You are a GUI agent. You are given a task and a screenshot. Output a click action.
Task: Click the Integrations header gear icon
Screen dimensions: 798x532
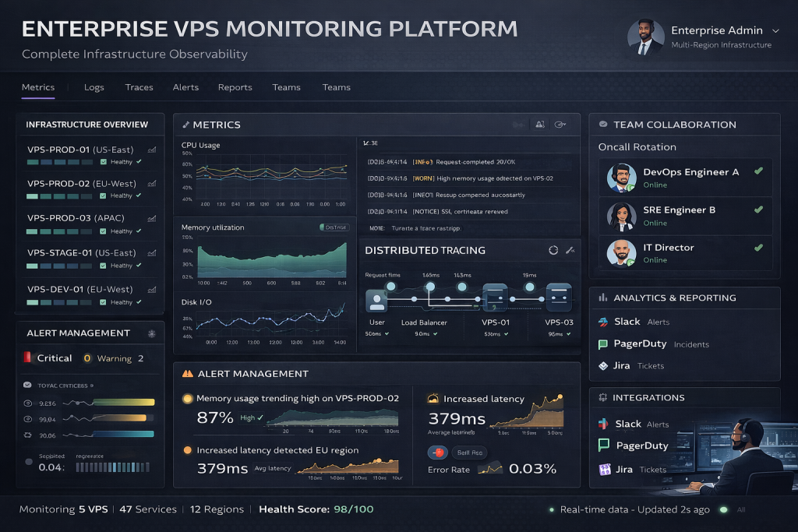(x=603, y=398)
